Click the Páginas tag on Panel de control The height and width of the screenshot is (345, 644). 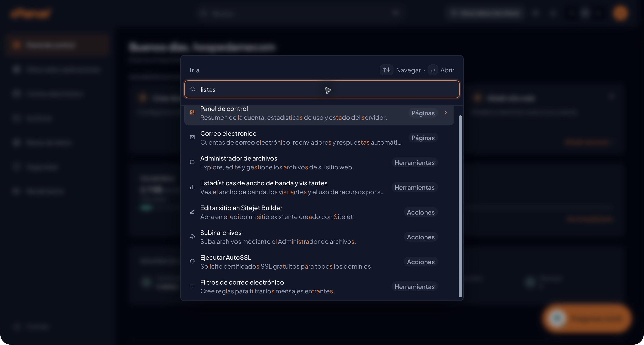[x=423, y=113]
